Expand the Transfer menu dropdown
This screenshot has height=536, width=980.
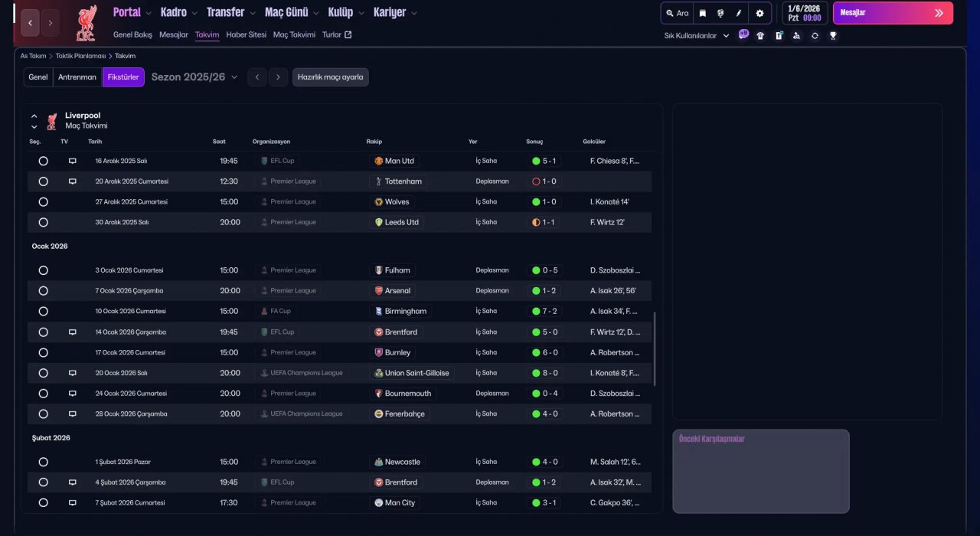(x=230, y=12)
